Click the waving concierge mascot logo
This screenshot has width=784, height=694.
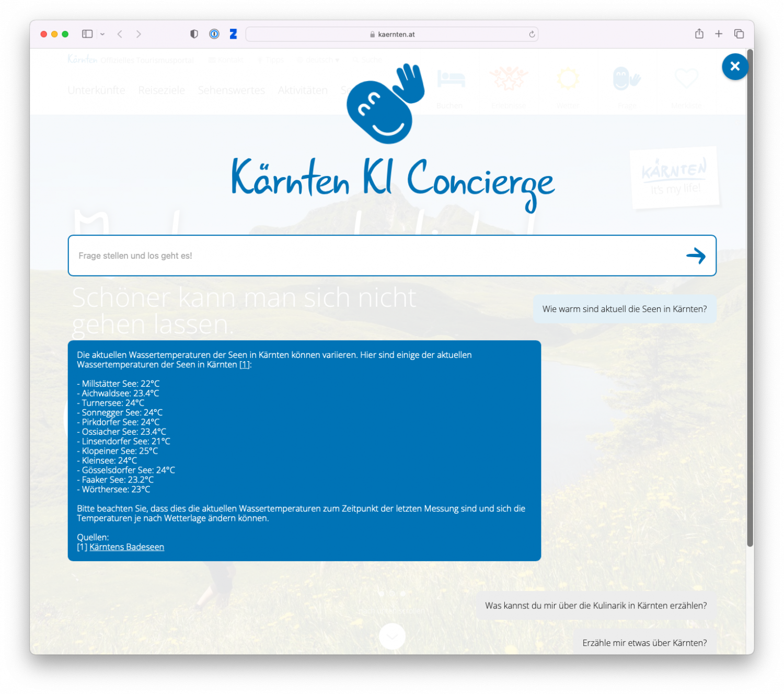(x=387, y=103)
